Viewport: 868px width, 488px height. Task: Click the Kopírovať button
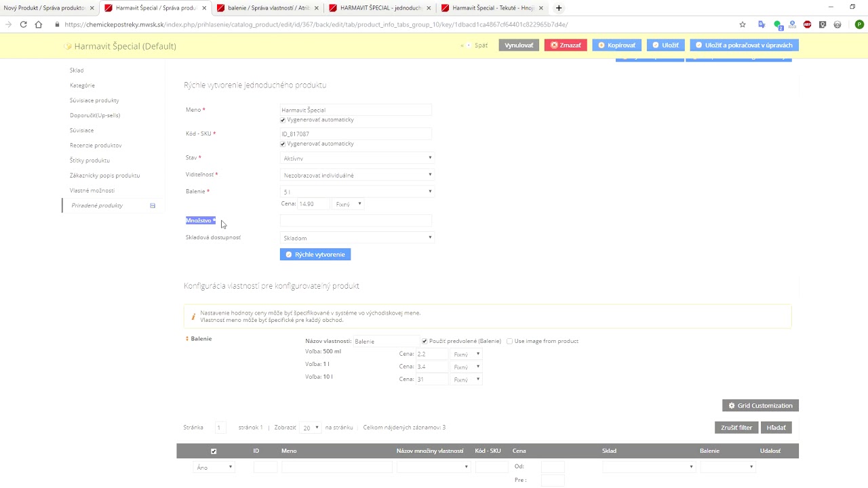(x=617, y=45)
